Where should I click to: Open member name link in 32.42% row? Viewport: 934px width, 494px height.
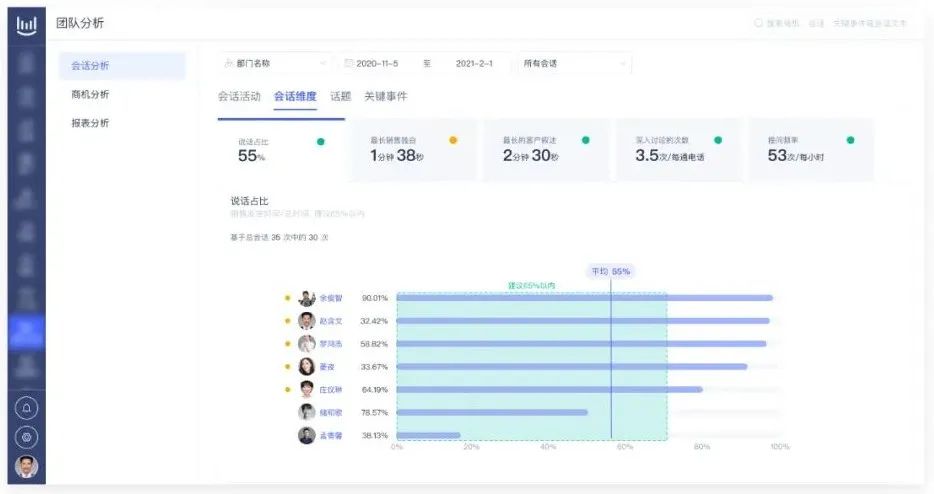click(331, 321)
